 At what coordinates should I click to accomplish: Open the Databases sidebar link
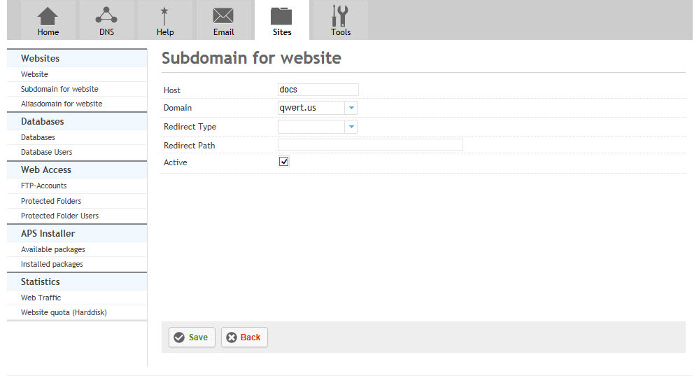click(x=38, y=137)
